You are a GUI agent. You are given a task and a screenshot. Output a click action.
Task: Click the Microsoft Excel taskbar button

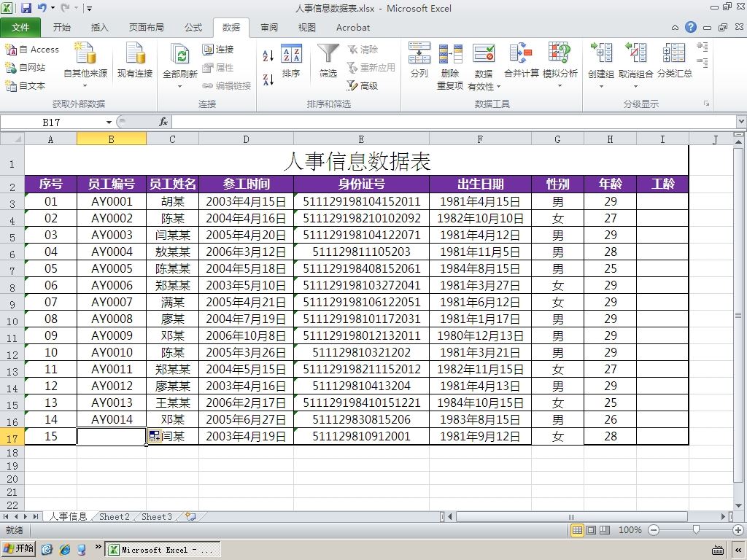[163, 550]
